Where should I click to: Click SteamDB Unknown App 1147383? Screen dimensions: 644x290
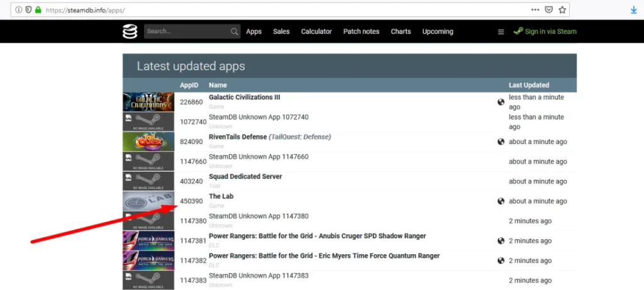coord(258,275)
